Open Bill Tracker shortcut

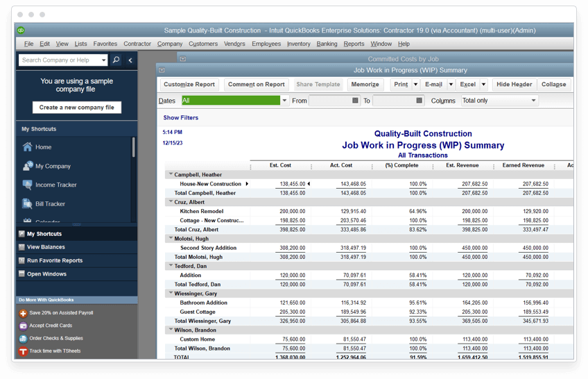[44, 204]
